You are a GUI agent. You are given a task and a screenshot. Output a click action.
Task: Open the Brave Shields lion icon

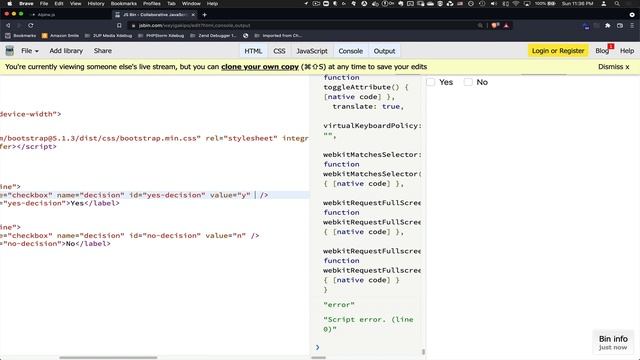pos(495,25)
